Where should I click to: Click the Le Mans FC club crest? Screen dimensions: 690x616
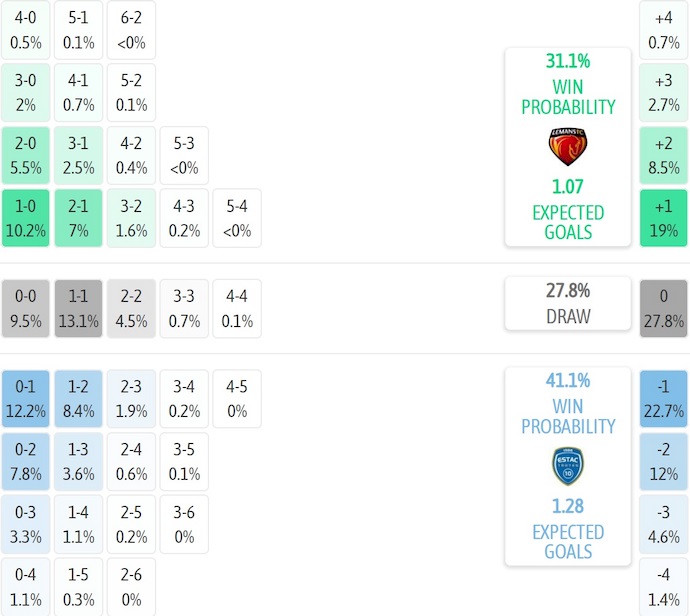click(567, 146)
